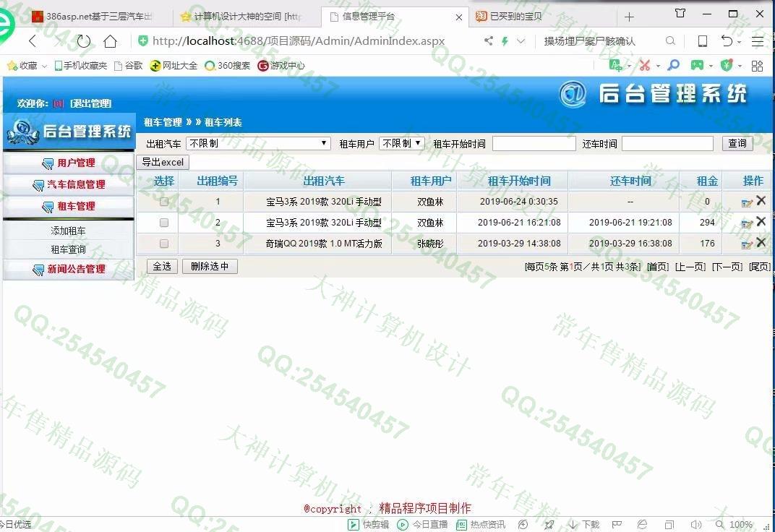Click the search magnifier icon in toolbar
The width and height of the screenshot is (775, 532).
[670, 41]
